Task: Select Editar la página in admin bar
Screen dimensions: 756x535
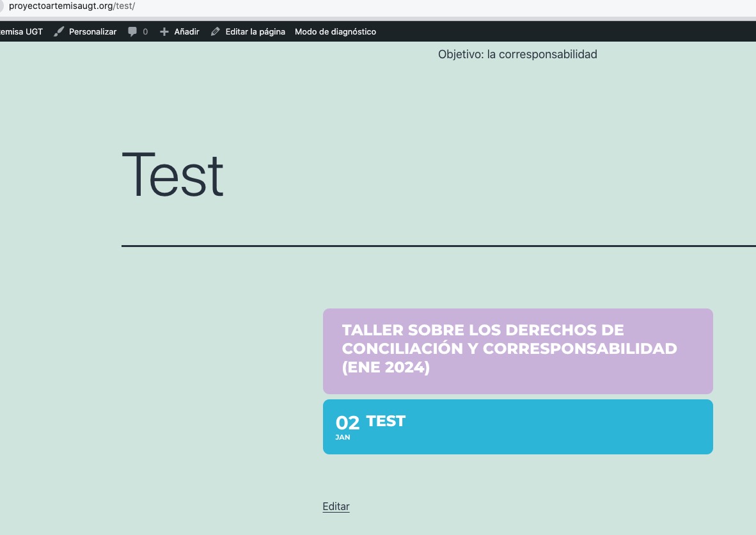Action: 248,32
